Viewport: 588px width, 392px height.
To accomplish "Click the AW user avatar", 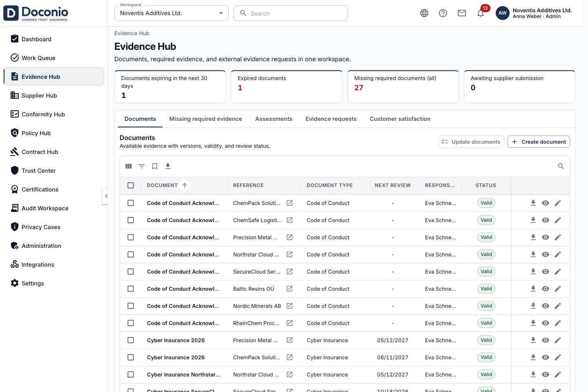I will (503, 13).
